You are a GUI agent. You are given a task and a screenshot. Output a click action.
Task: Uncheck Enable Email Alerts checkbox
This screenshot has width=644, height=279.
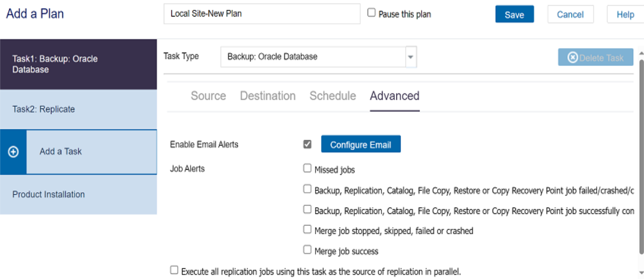click(x=307, y=144)
